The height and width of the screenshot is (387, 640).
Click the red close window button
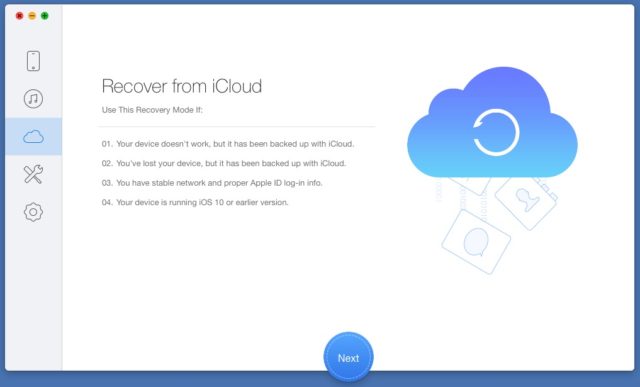(19, 16)
